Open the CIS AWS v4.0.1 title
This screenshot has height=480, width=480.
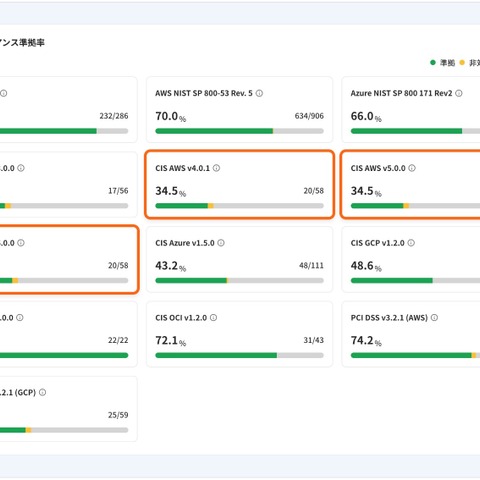(x=182, y=168)
